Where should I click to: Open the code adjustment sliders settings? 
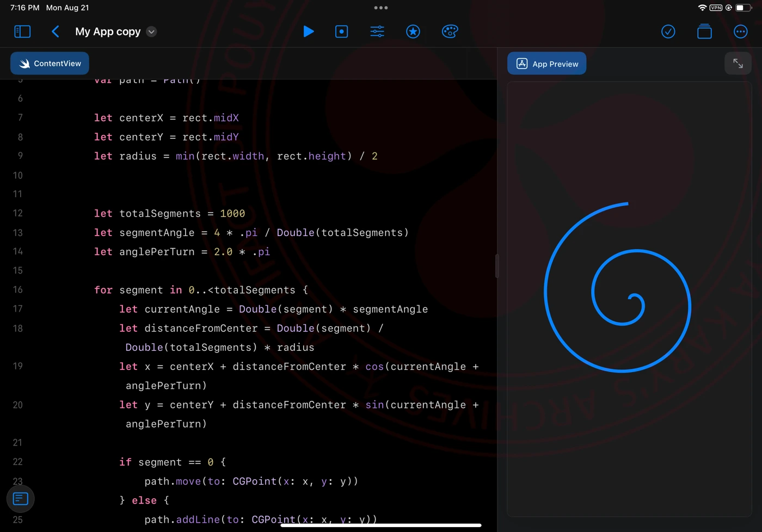tap(377, 31)
